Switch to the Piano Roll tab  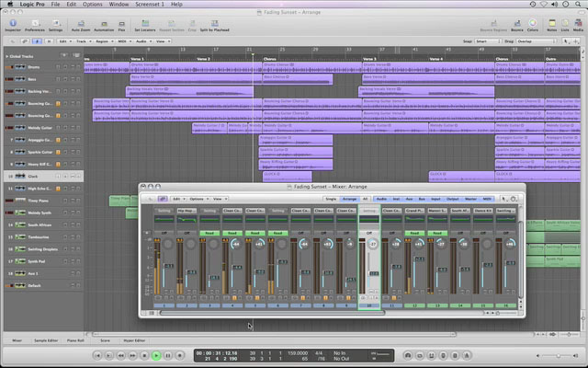coord(75,340)
